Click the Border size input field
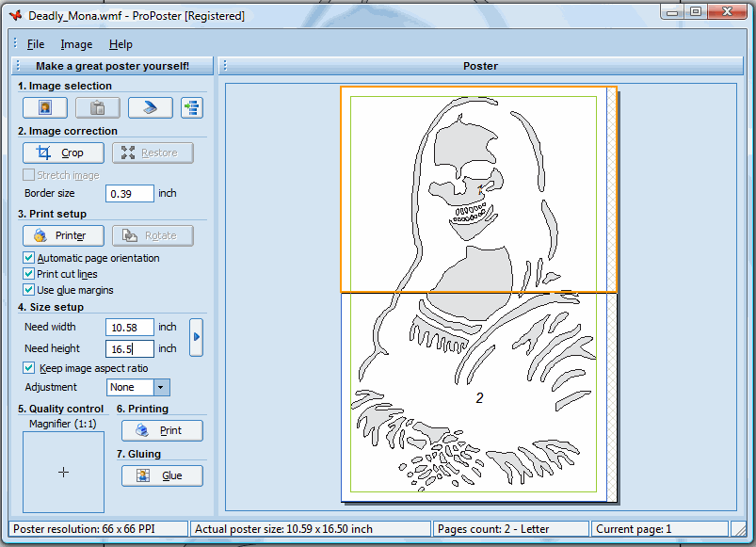The width and height of the screenshot is (756, 547). coord(130,193)
